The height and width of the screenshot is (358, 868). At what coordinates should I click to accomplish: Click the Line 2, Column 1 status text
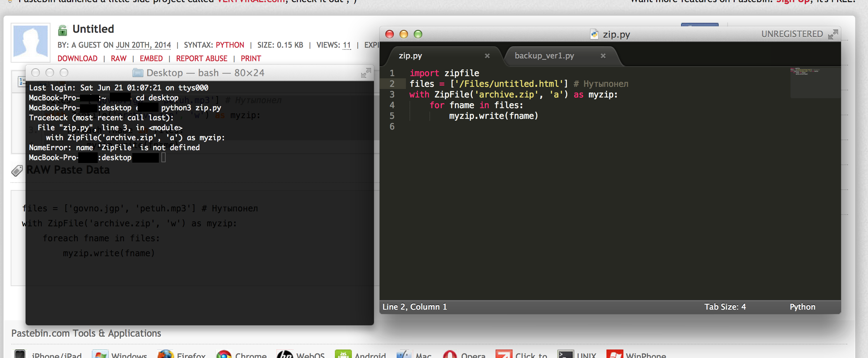(415, 307)
